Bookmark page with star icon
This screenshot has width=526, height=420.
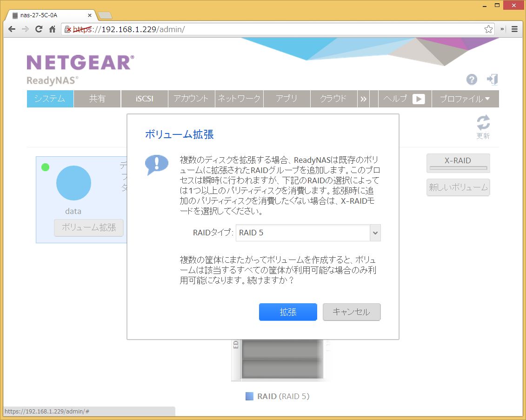(488, 29)
